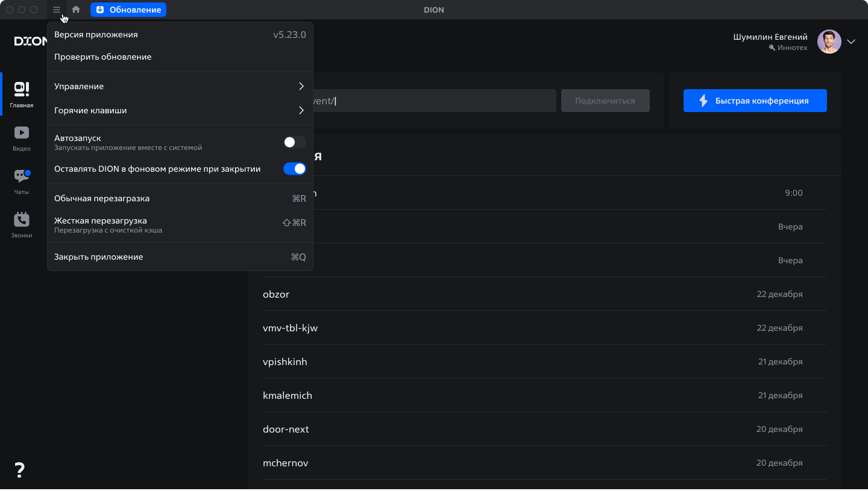Click the hamburger menu icon

[57, 10]
